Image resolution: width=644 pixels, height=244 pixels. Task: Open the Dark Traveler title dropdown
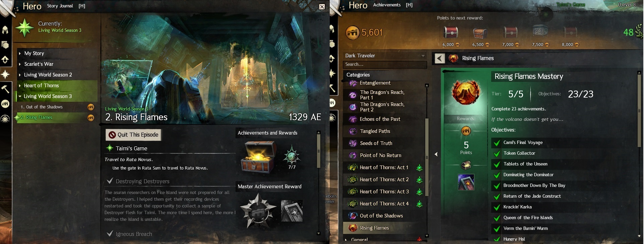point(385,56)
